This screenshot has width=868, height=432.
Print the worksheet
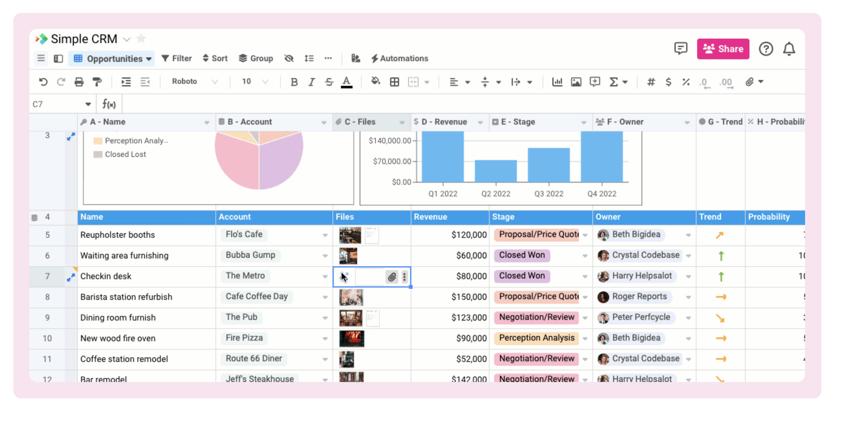(79, 82)
